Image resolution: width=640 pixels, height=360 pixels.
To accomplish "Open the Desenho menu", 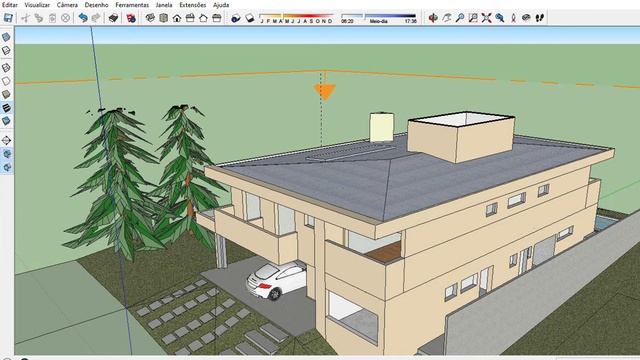I will coord(97,5).
